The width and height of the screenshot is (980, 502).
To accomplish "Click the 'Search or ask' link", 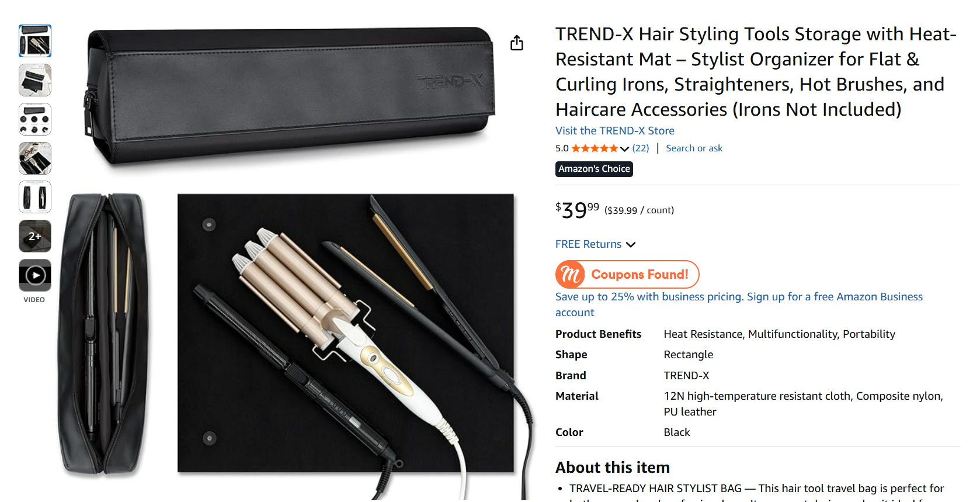I will coord(694,148).
